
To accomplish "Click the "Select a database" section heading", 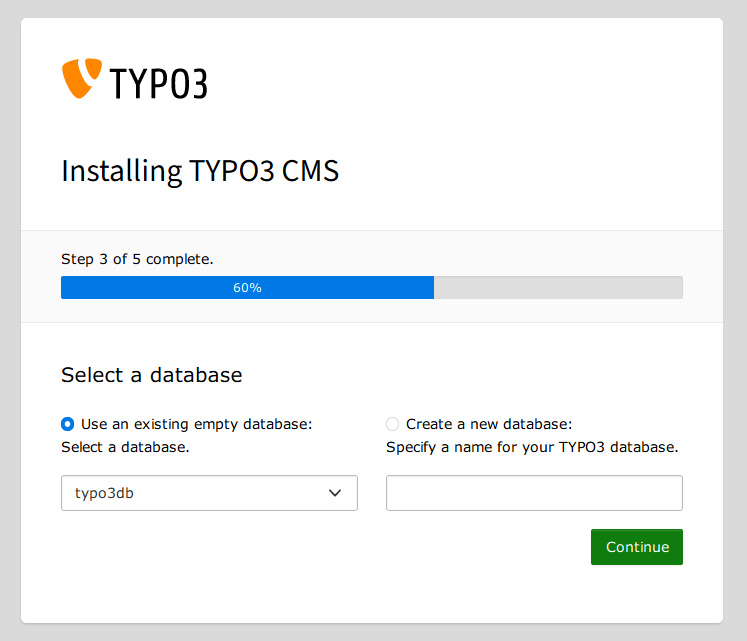I will pos(151,375).
